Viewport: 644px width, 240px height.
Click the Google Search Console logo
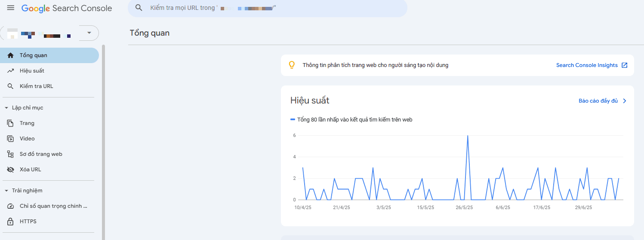click(x=67, y=8)
